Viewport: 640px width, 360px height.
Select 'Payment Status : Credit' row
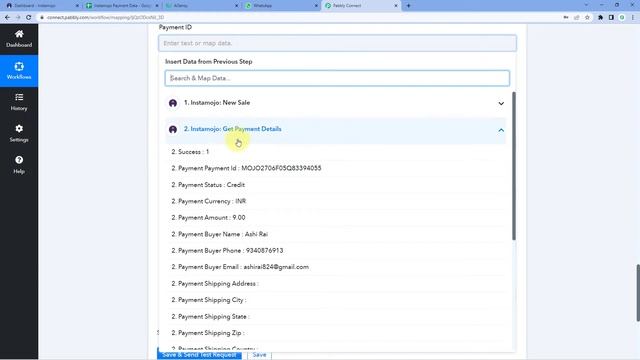[x=336, y=185]
